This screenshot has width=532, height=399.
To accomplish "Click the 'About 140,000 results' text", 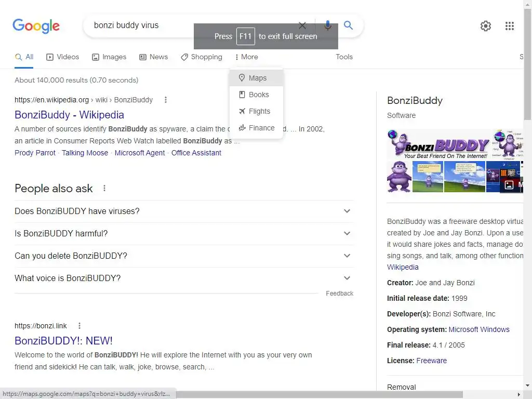I will click(x=76, y=81).
